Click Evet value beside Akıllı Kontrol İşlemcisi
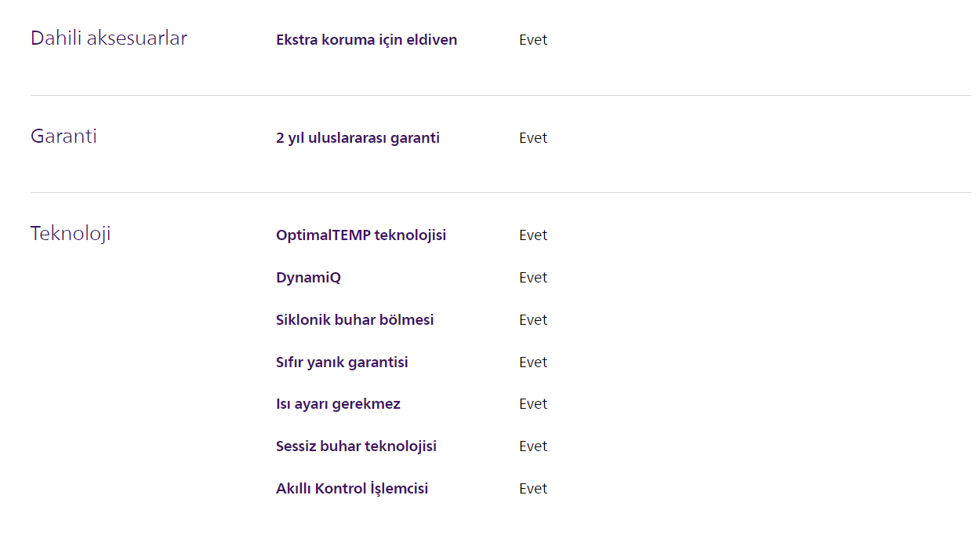Screen dimensions: 980x539 click(x=533, y=489)
